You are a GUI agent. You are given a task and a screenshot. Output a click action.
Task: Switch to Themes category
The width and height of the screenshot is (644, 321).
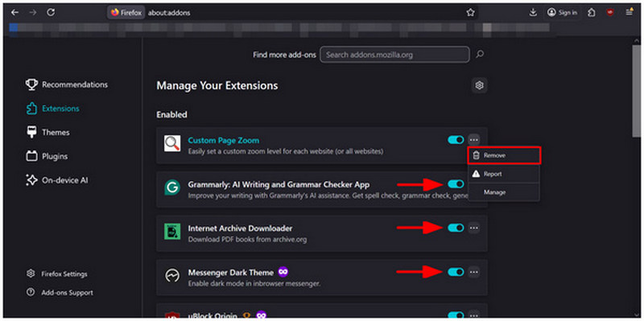pos(47,133)
